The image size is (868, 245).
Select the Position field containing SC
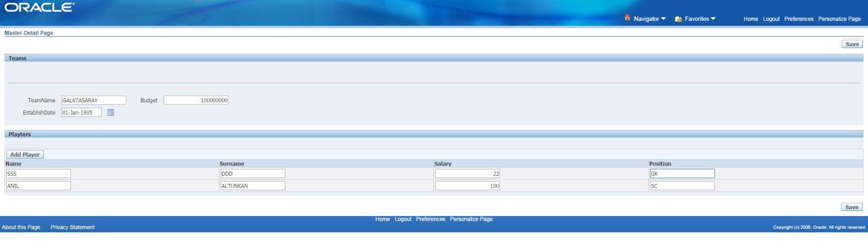click(682, 185)
